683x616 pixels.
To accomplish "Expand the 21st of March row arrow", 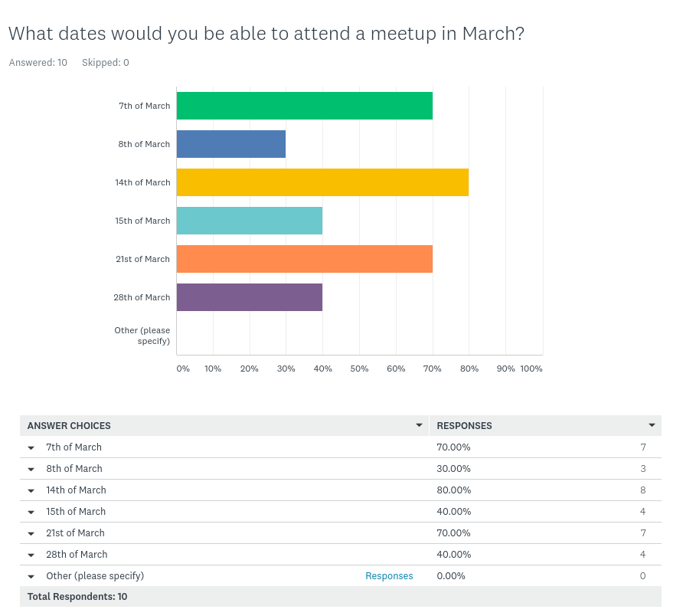I will pos(31,533).
